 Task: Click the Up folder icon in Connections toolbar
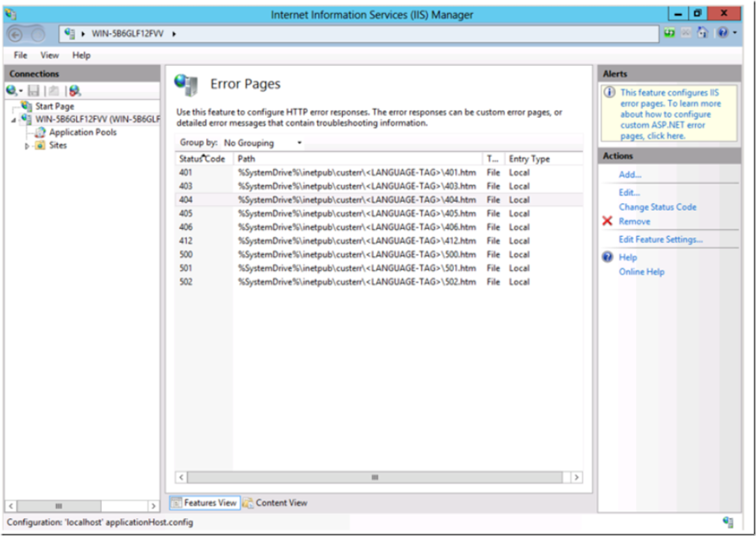point(54,91)
